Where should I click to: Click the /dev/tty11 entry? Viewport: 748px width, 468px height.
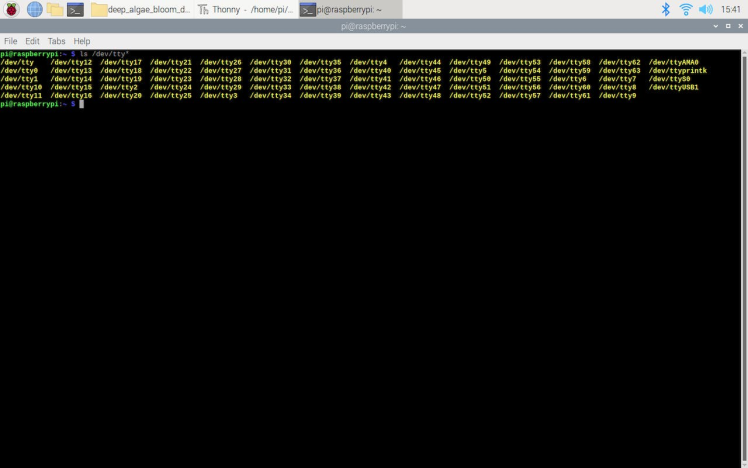pyautogui.click(x=21, y=96)
